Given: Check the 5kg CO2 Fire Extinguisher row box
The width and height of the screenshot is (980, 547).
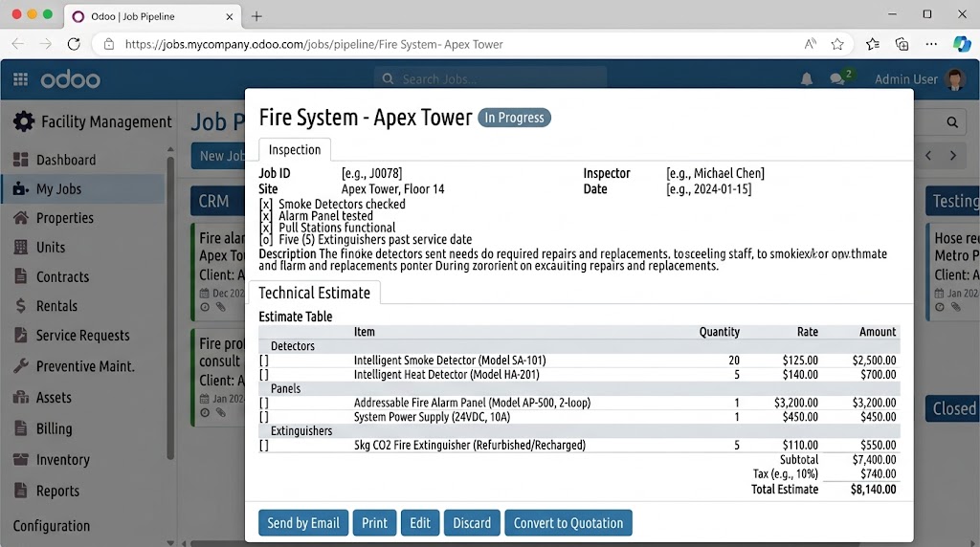Looking at the screenshot, I should coord(264,446).
